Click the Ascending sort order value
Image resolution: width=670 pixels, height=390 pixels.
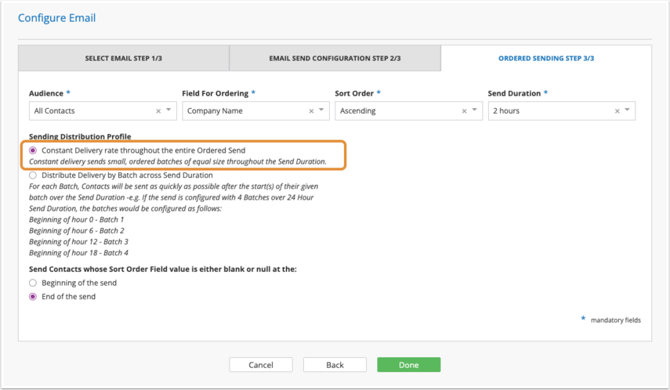click(358, 111)
